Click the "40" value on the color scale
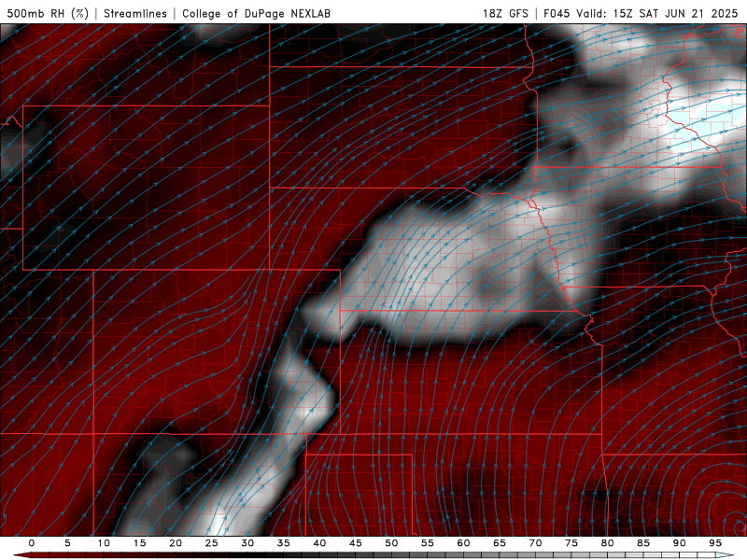747x560 pixels. click(x=319, y=543)
